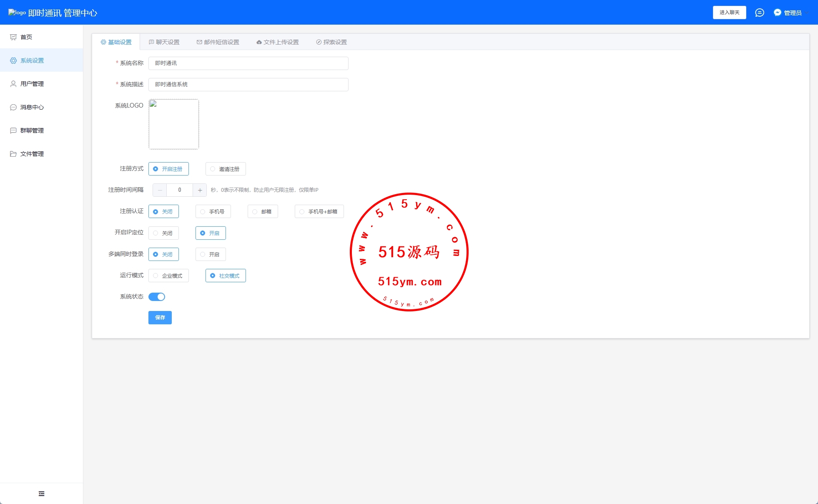The width and height of the screenshot is (818, 504).
Task: Select enterprise mode radio option
Action: coord(168,276)
